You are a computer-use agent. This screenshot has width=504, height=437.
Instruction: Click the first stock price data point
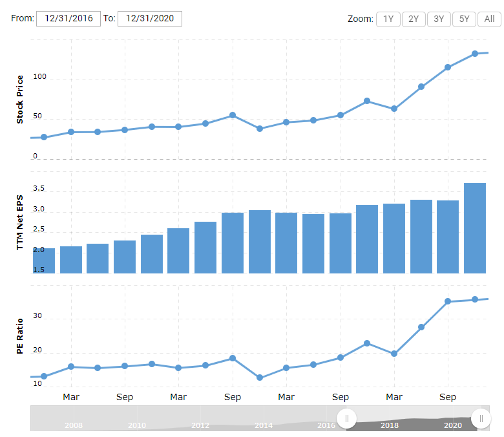tap(44, 137)
